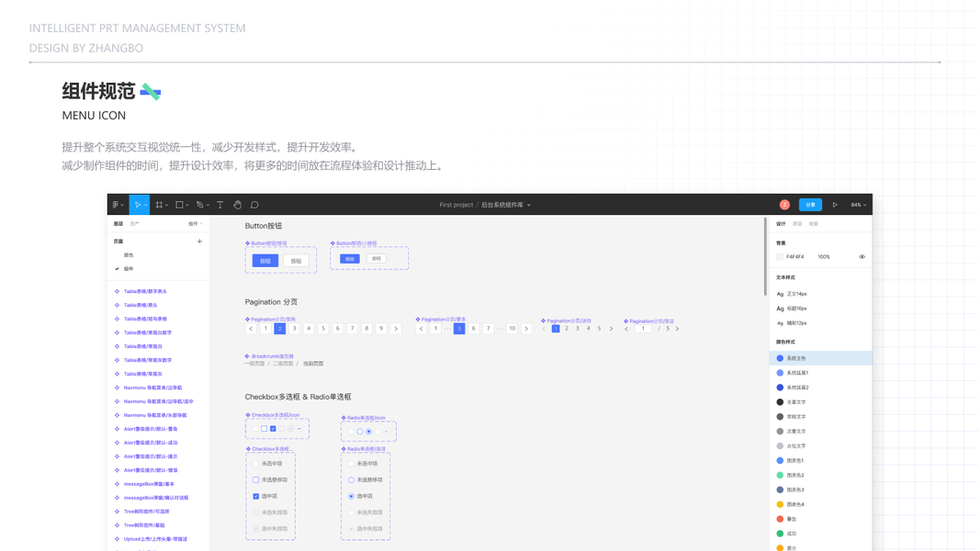The height and width of the screenshot is (551, 980).
Task: Click next arrow after page 9
Action: 396,329
